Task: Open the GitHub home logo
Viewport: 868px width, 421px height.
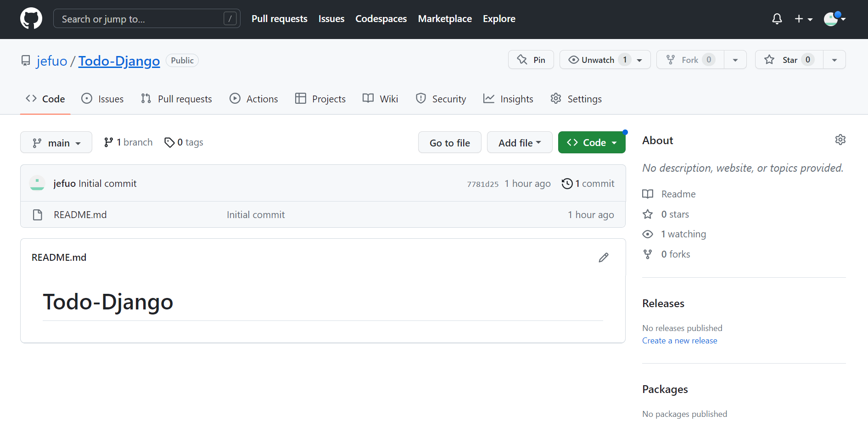Action: (x=31, y=19)
